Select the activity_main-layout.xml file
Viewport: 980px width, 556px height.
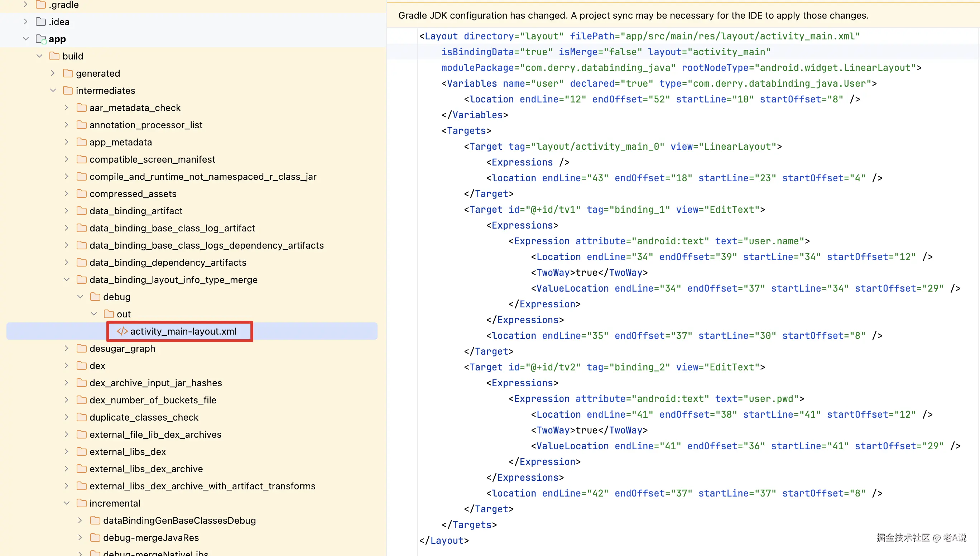point(183,331)
